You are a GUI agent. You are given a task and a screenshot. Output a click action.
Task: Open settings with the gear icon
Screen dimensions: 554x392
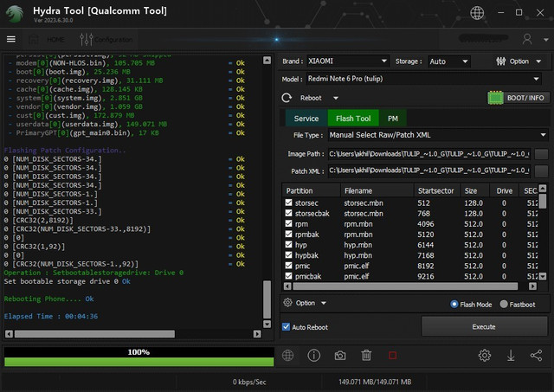point(485,356)
